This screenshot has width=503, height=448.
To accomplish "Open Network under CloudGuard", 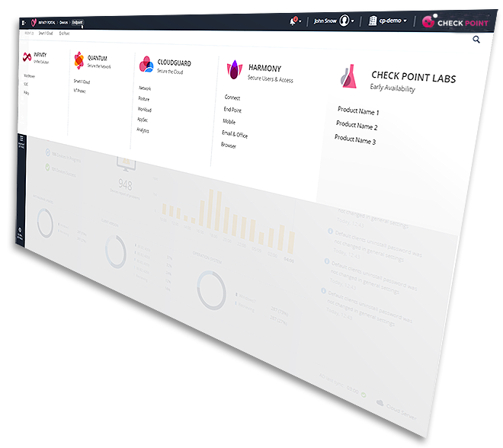I will (145, 88).
